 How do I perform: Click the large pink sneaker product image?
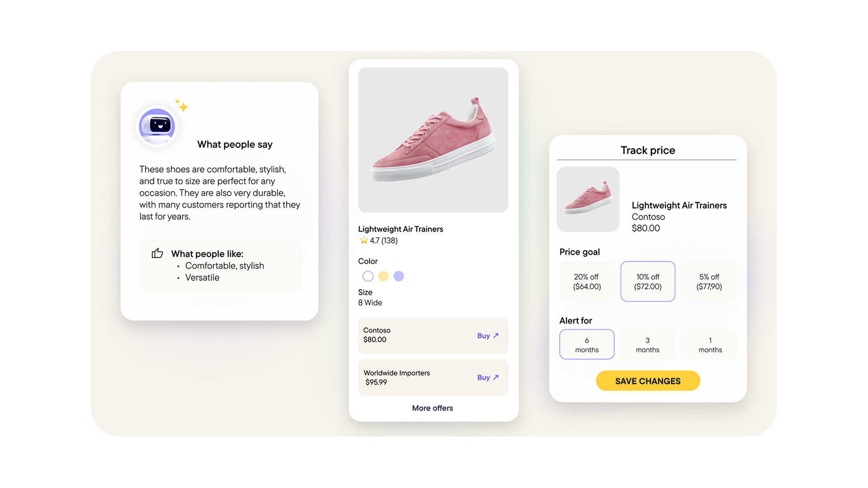coord(433,140)
